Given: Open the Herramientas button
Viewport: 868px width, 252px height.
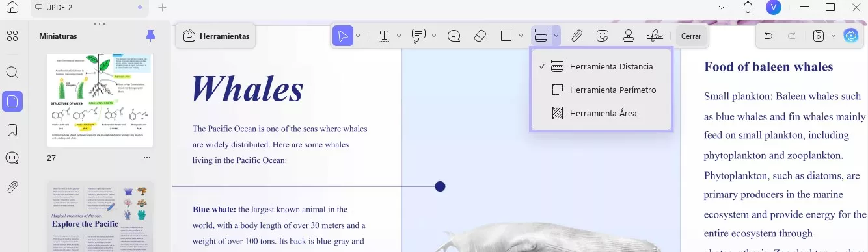Looking at the screenshot, I should (x=216, y=36).
